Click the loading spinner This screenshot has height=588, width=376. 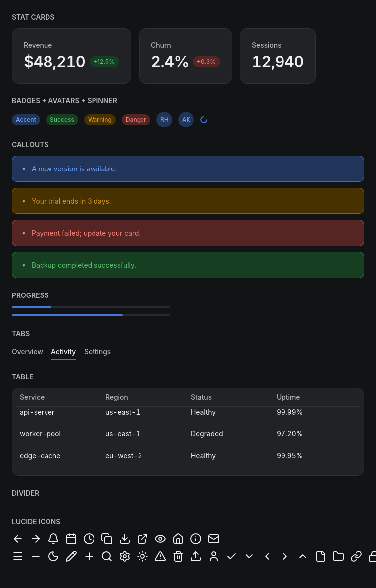204,120
